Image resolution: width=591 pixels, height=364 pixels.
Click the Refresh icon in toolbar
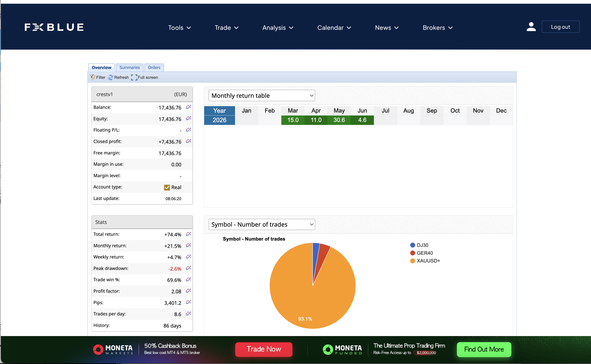pyautogui.click(x=111, y=77)
